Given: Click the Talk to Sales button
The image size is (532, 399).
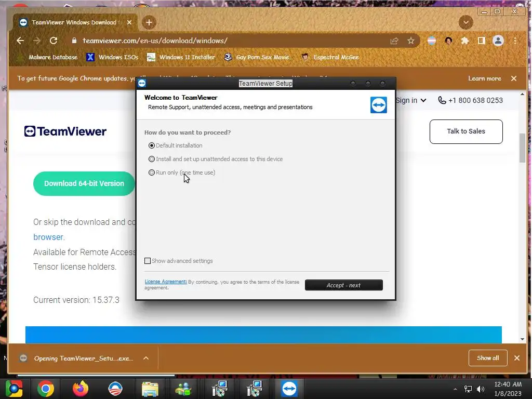Looking at the screenshot, I should tap(466, 131).
